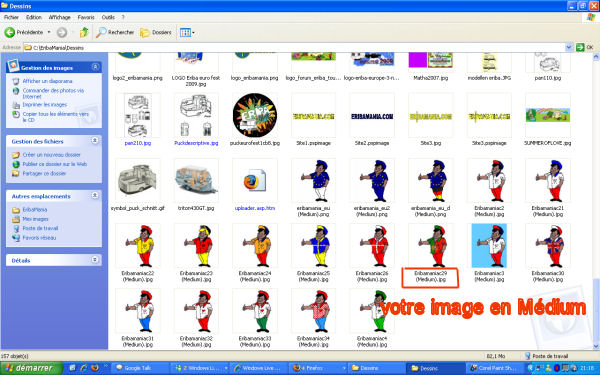Click the Précédente back arrow button
The image size is (600, 375).
tap(24, 33)
